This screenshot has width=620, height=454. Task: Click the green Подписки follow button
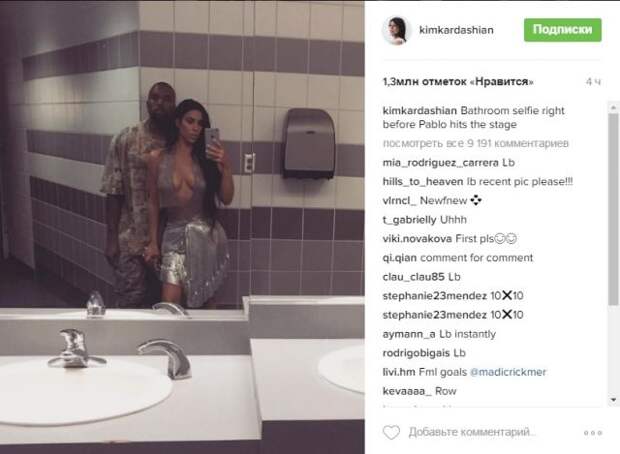point(563,30)
